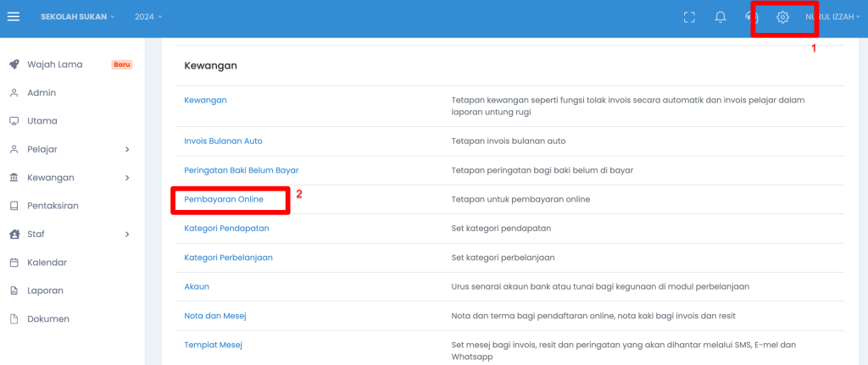Click the Kalendar calendar icon
This screenshot has height=365, width=868.
(x=14, y=263)
